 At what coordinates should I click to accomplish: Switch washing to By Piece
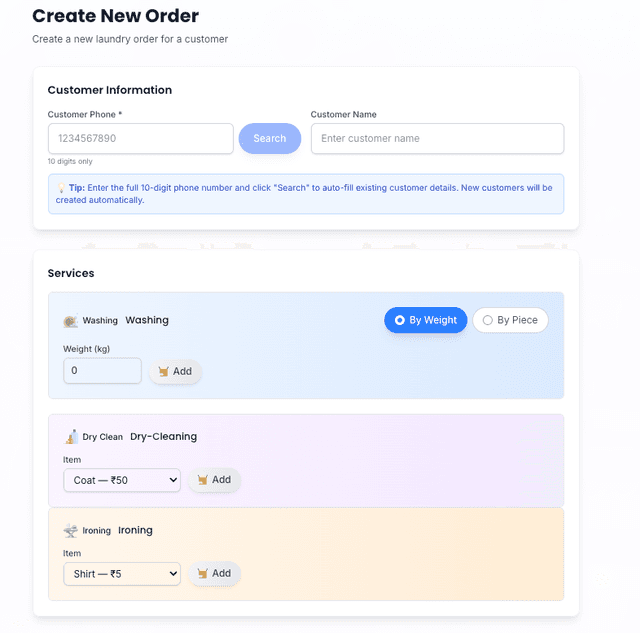click(510, 320)
